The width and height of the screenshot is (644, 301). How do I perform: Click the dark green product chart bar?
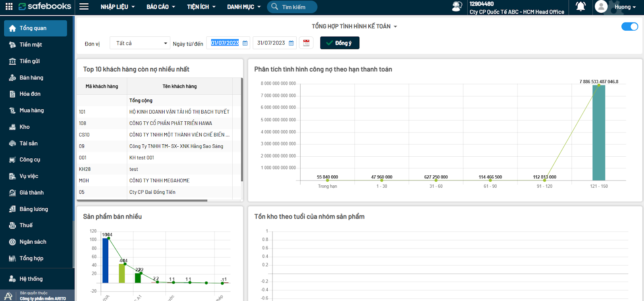(138, 278)
